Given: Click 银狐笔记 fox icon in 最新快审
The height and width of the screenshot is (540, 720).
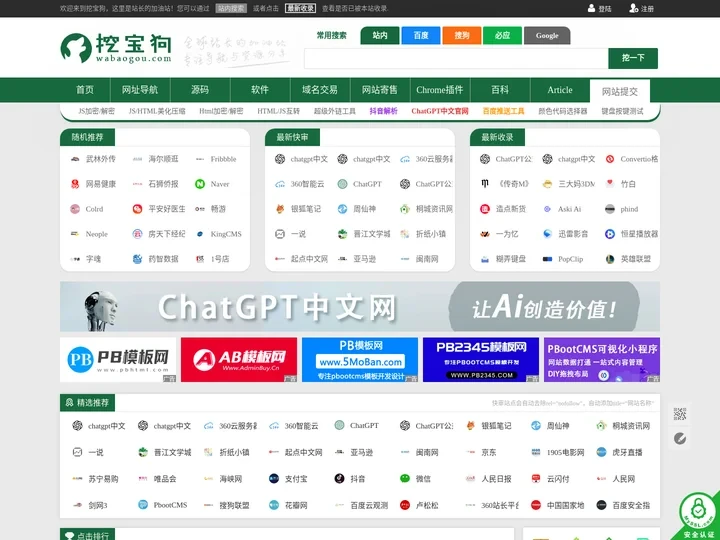Looking at the screenshot, I should tap(280, 209).
